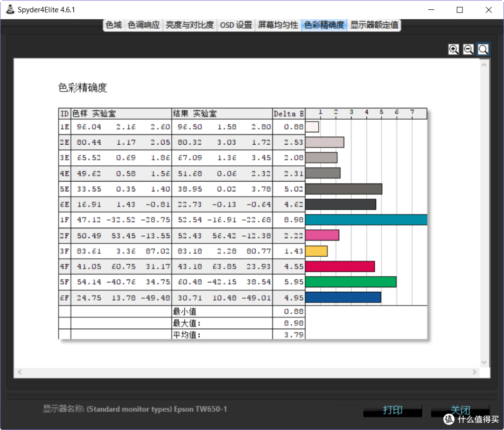504x430 pixels.
Task: Click the 5E brownish-gray color bar
Action: tap(343, 189)
